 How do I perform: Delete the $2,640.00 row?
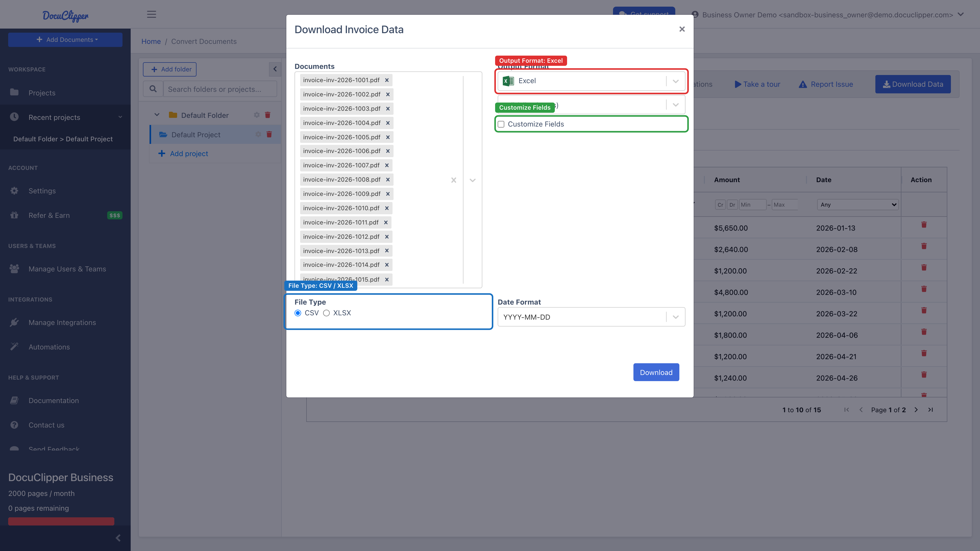tap(924, 246)
